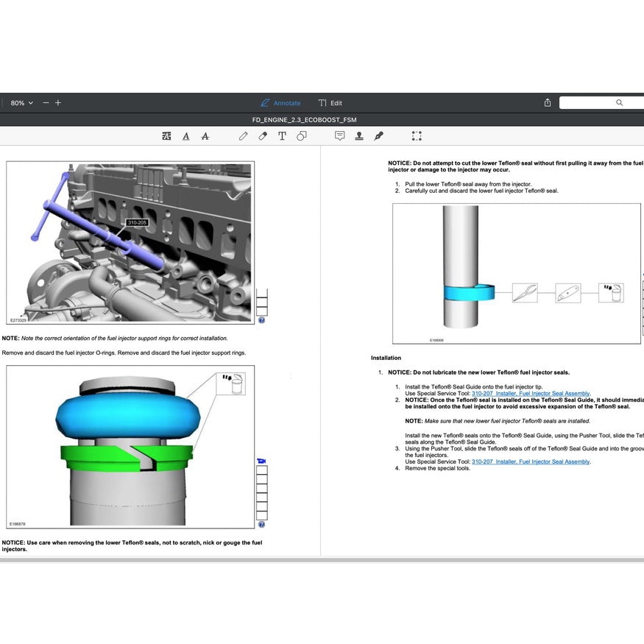Open the signature pen tool
This screenshot has width=644, height=644.
coord(378,136)
